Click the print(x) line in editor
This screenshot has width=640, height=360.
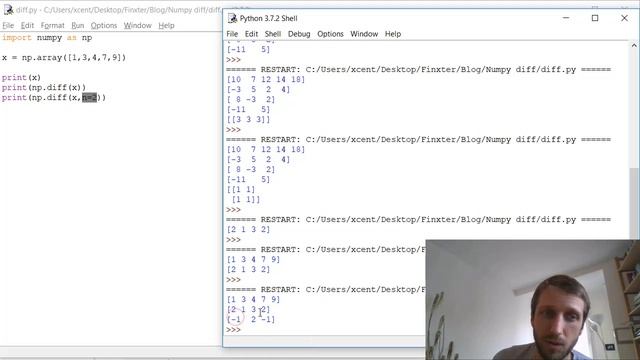pos(21,78)
